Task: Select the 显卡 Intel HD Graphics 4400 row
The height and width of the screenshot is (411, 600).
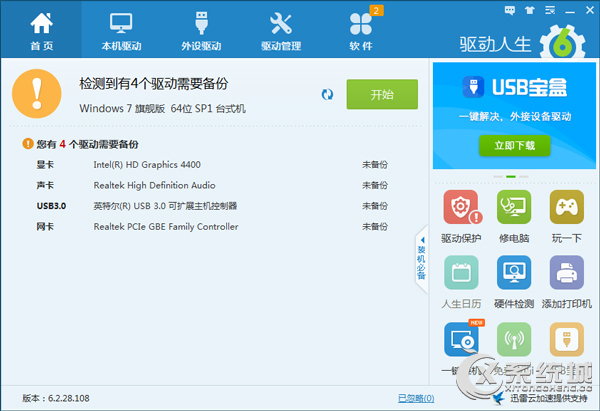Action: (x=212, y=165)
